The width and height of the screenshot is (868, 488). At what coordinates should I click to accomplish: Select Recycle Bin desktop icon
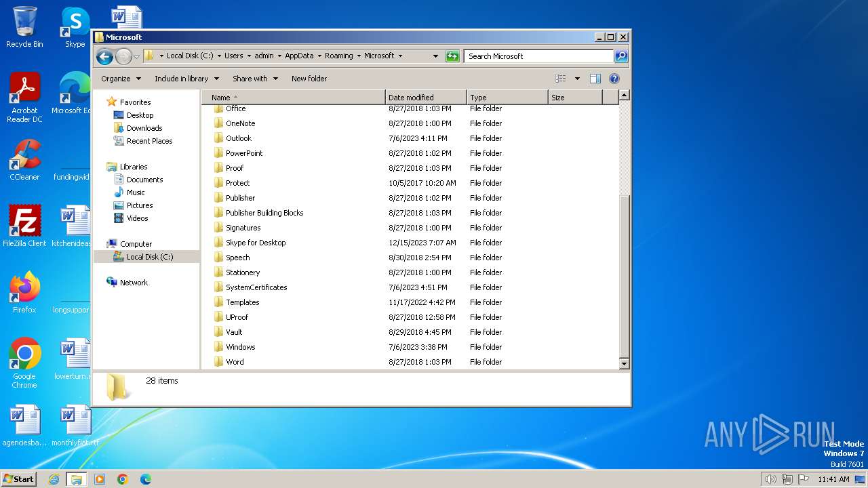pos(24,28)
